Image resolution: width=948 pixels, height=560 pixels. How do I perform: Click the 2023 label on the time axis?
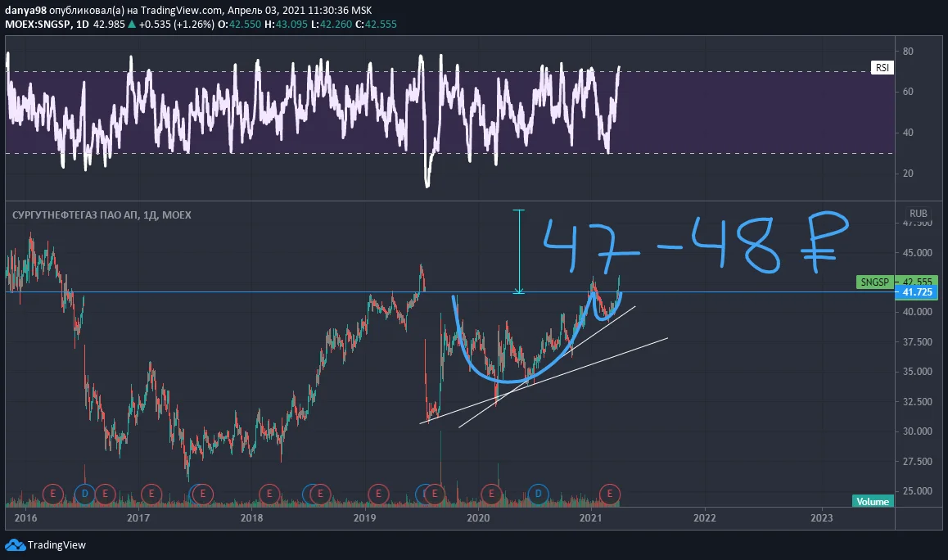[x=821, y=517]
